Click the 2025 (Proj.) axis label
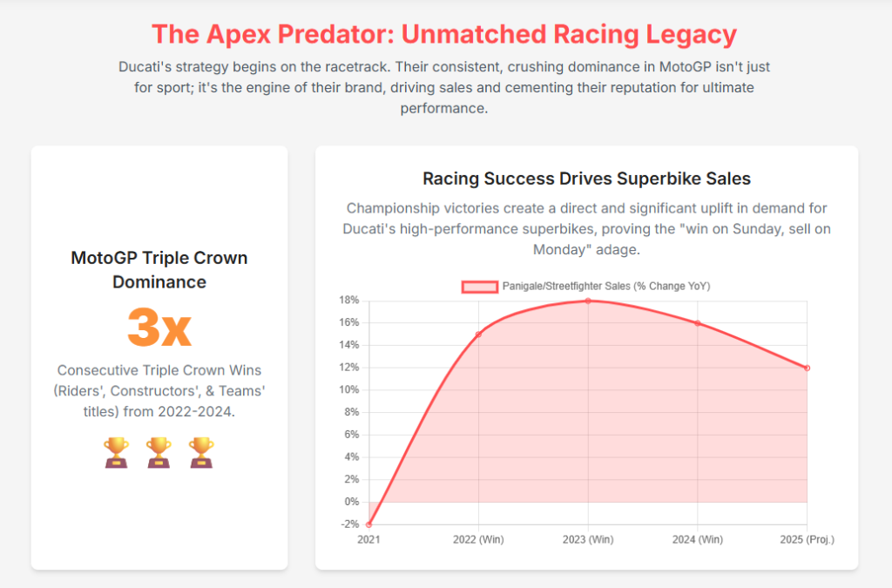The height and width of the screenshot is (588, 892). tap(807, 540)
